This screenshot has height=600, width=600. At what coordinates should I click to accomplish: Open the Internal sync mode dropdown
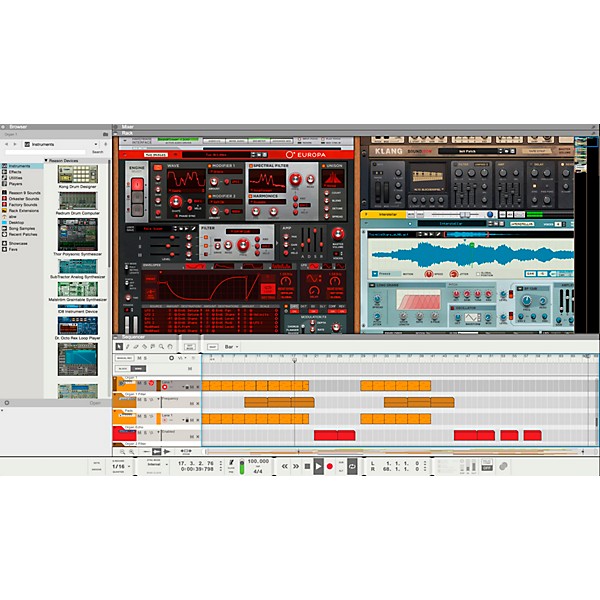[x=157, y=464]
